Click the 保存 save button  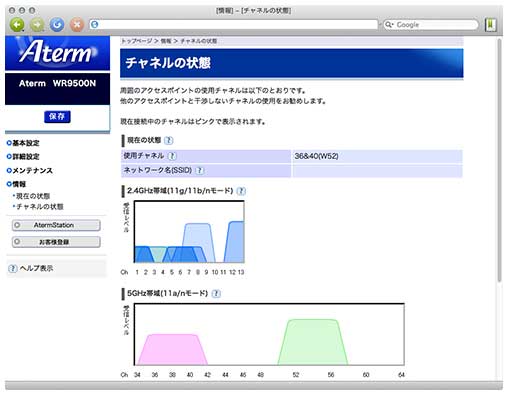(x=57, y=116)
